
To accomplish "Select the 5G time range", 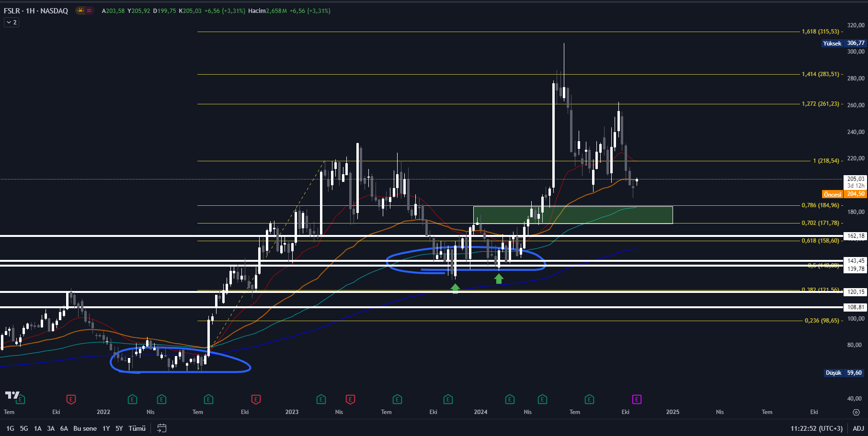I will [24, 428].
